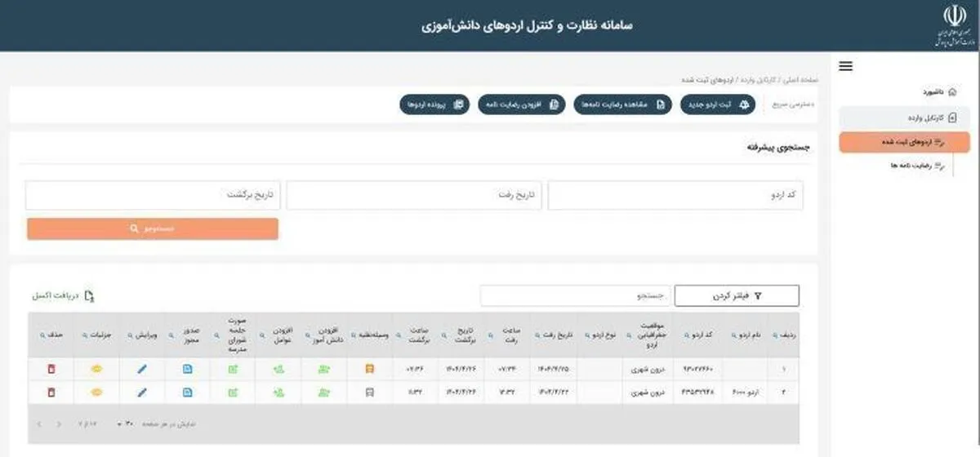Open details eye icon for second row
This screenshot has height=457, width=980.
tap(96, 393)
